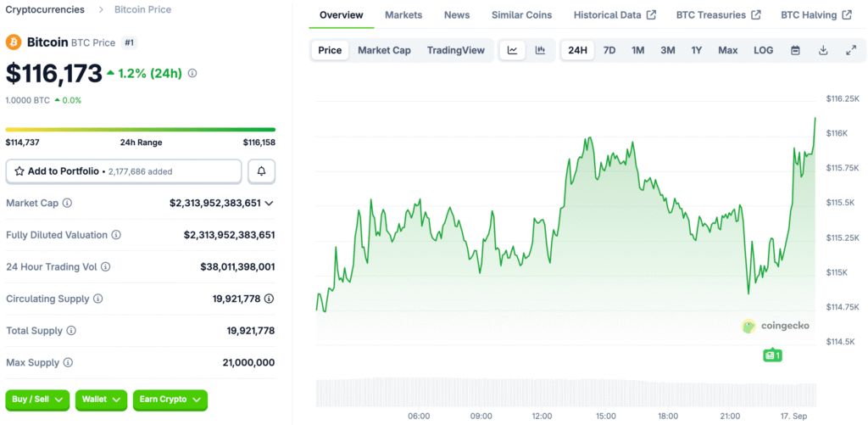Viewport: 868px width, 425px height.
Task: Switch to candlestick chart icon
Action: coord(540,50)
